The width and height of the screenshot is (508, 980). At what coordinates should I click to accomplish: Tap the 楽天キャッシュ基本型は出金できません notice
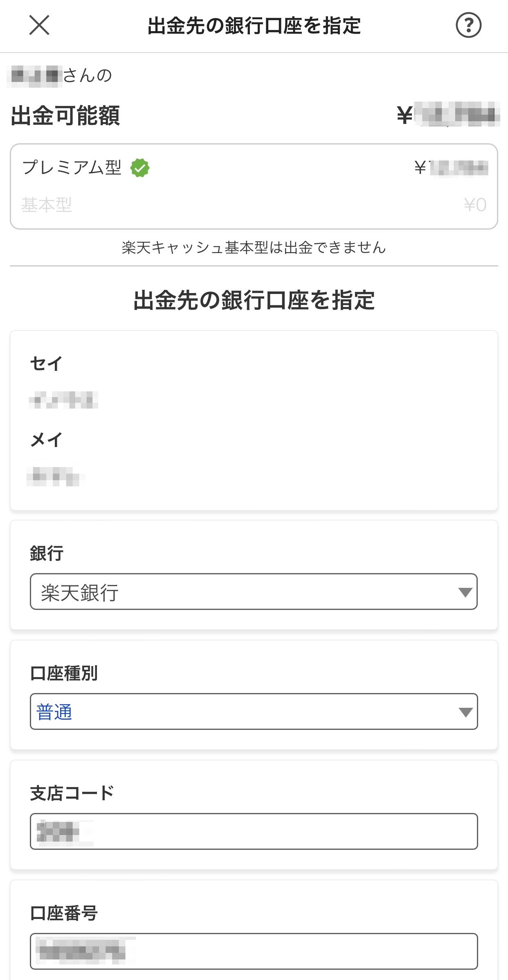254,247
